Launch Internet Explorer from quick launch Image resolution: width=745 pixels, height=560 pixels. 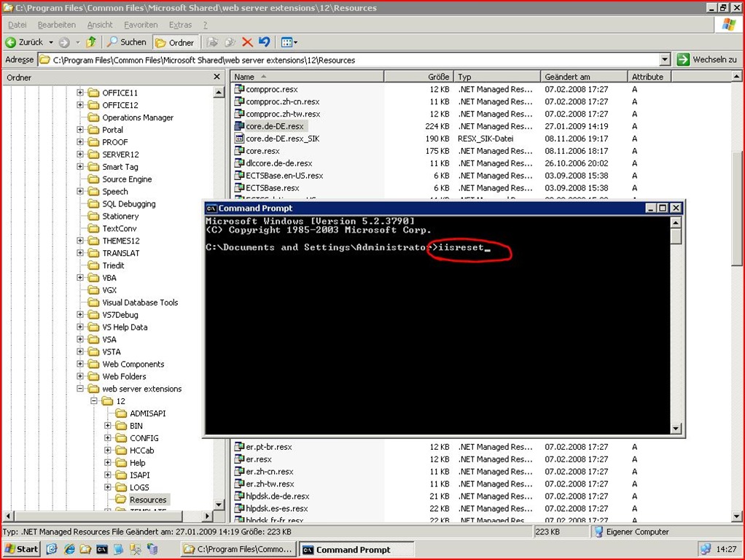pos(69,549)
